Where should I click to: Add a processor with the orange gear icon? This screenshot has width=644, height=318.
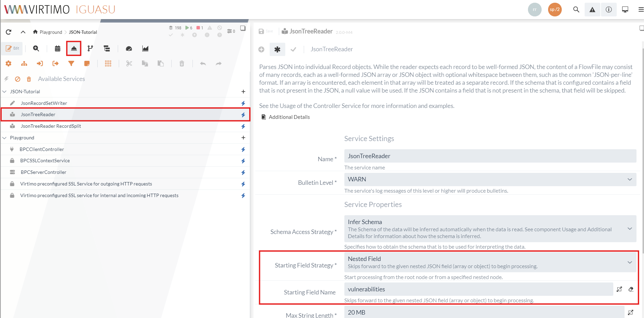pyautogui.click(x=9, y=64)
